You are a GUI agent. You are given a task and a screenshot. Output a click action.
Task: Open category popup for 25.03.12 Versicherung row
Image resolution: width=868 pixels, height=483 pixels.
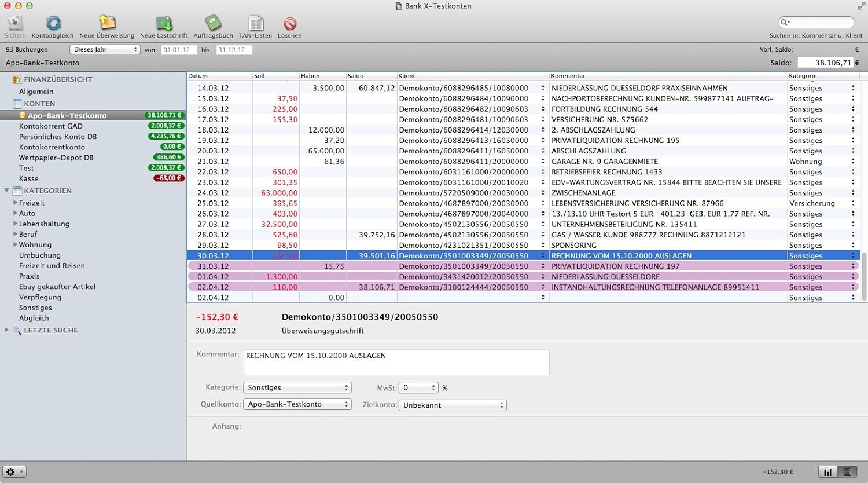click(853, 203)
